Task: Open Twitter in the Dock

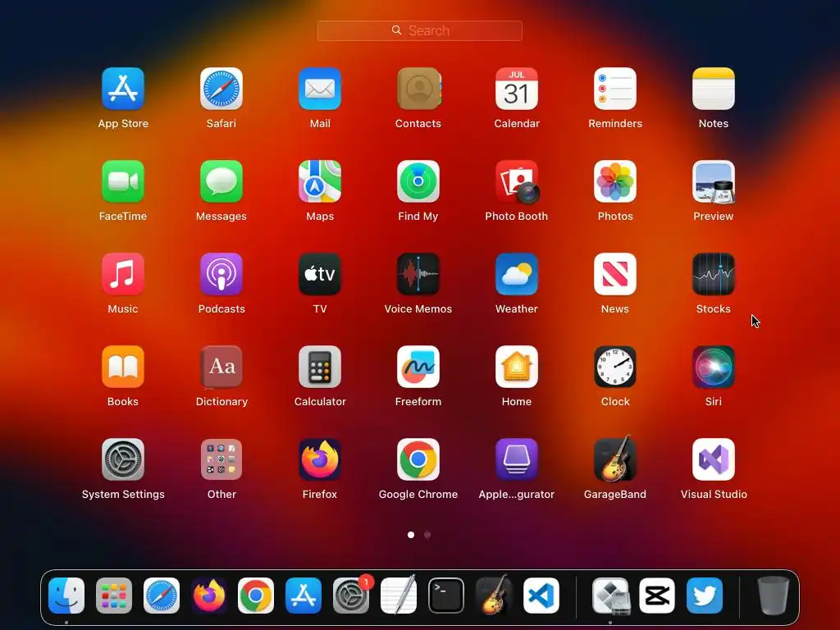Action: click(x=705, y=596)
